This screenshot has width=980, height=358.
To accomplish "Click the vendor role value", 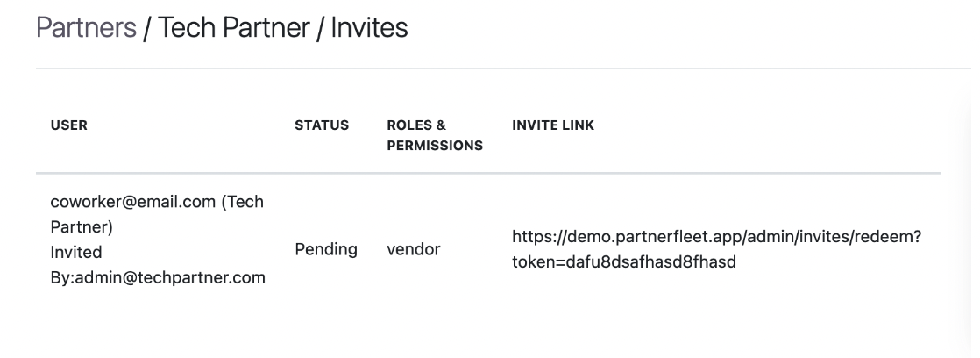I will pyautogui.click(x=414, y=249).
